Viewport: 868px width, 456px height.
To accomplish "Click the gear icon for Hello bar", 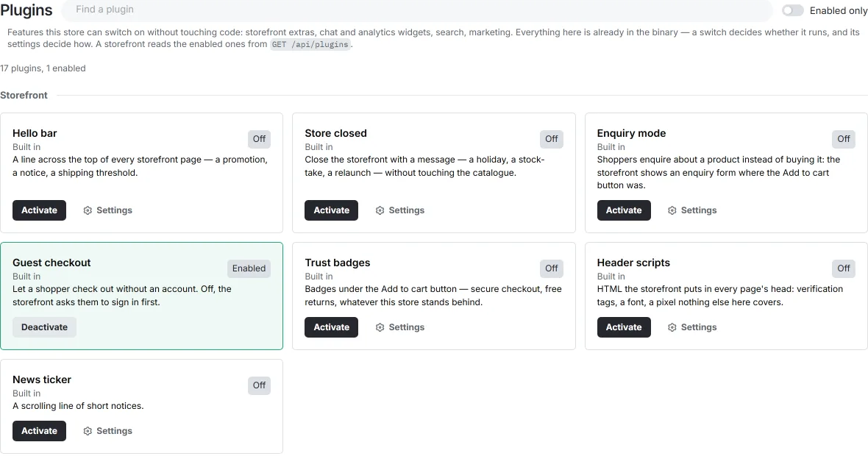I will click(88, 210).
